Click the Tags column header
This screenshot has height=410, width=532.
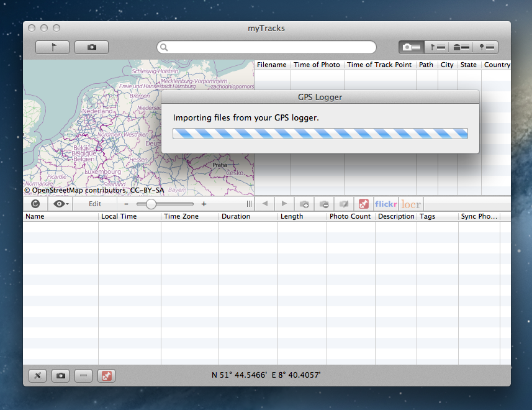coord(438,216)
